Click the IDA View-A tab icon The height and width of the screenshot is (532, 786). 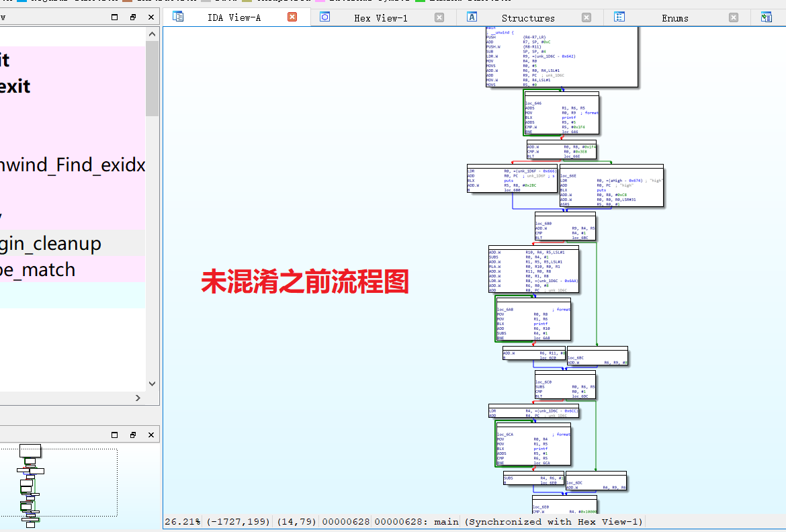[178, 17]
